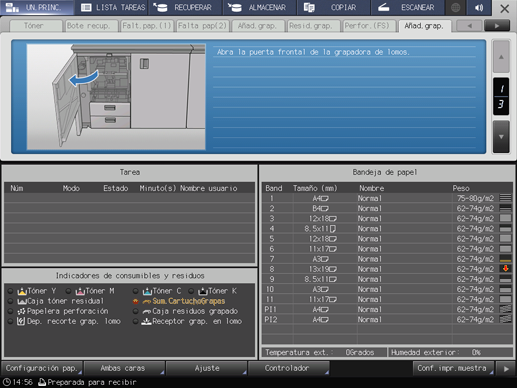Click the speaker sound icon
Image resolution: width=517 pixels, height=388 pixels.
479,7
